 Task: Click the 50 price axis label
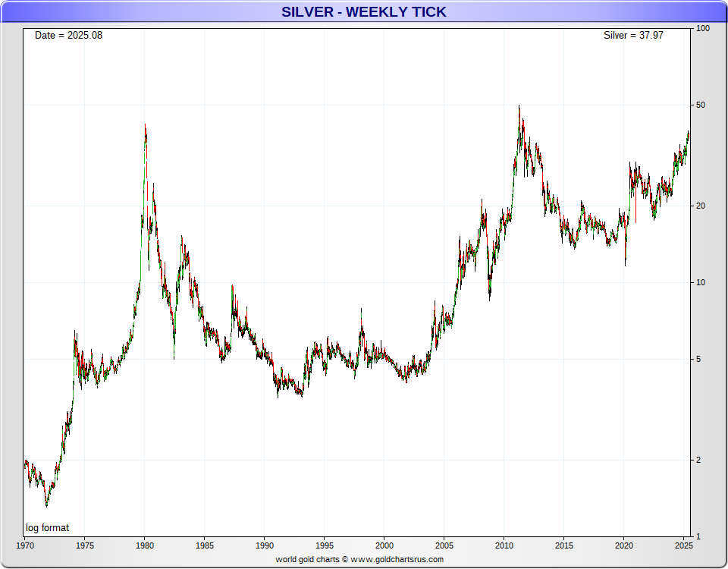(x=701, y=105)
